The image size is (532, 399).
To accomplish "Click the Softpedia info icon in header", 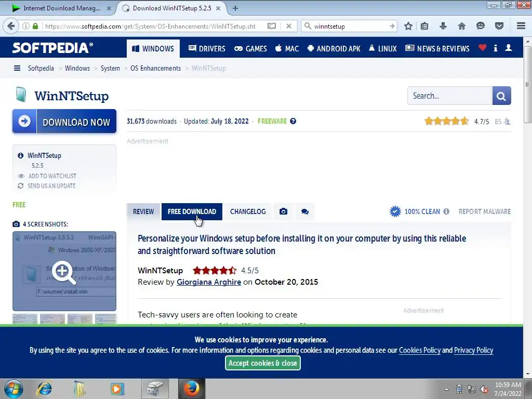I will click(x=496, y=48).
